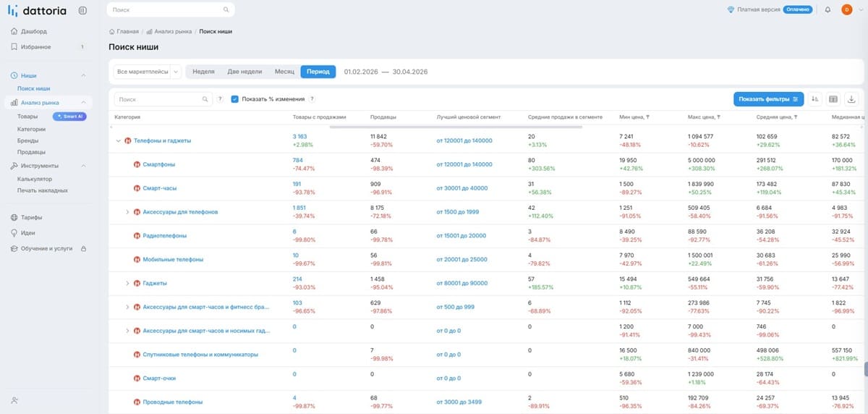Click the horizontal table scrollbar
This screenshot has width=868, height=414.
pos(456,127)
